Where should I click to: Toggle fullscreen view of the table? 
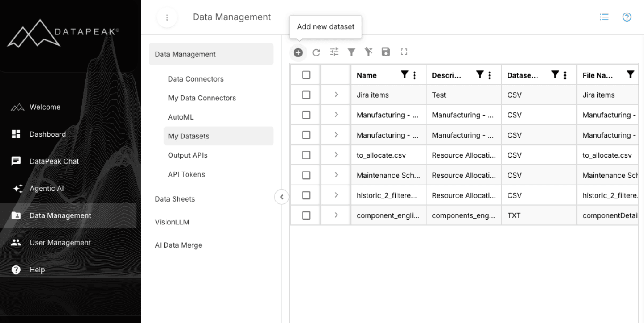(x=404, y=52)
